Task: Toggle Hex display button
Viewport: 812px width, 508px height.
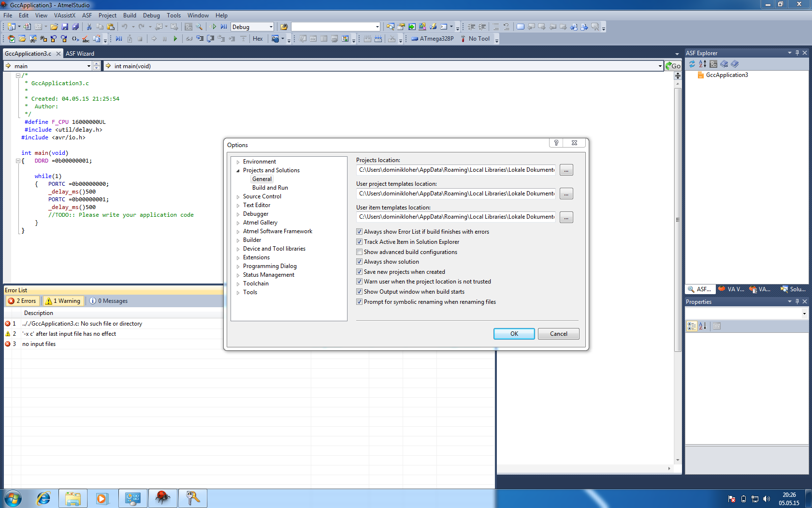Action: [258, 39]
